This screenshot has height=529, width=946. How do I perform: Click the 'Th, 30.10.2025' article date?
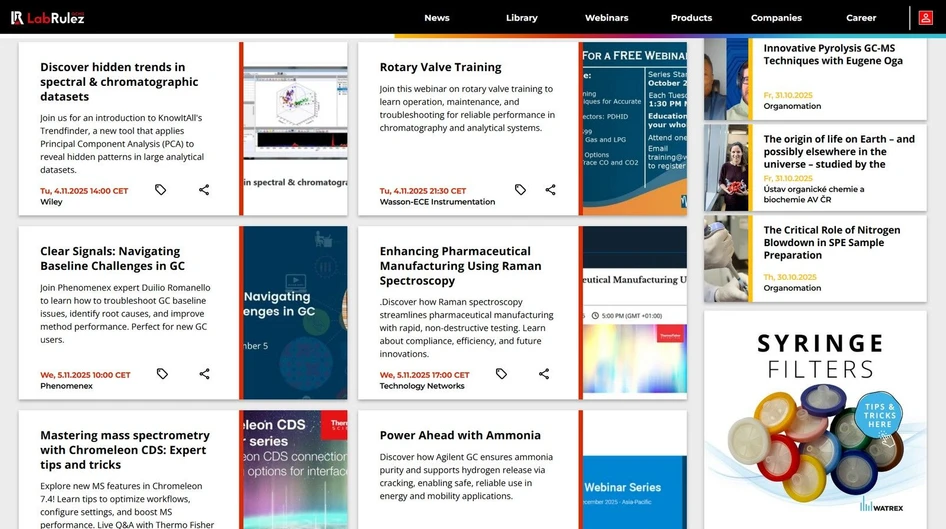790,277
